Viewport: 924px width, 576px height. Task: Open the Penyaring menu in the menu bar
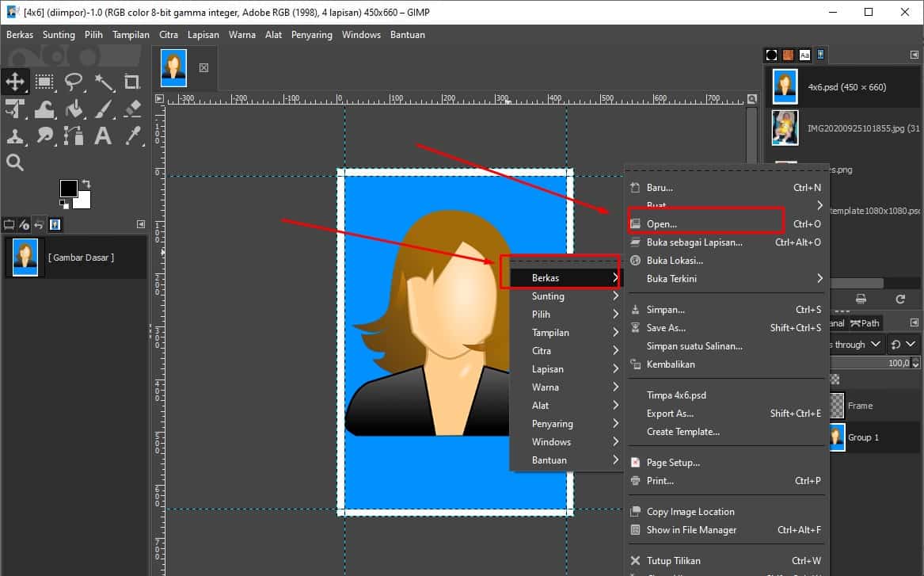tap(312, 35)
